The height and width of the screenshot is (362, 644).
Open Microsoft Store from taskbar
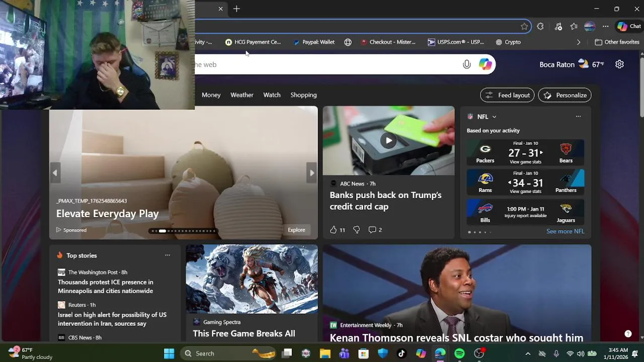pos(363,353)
